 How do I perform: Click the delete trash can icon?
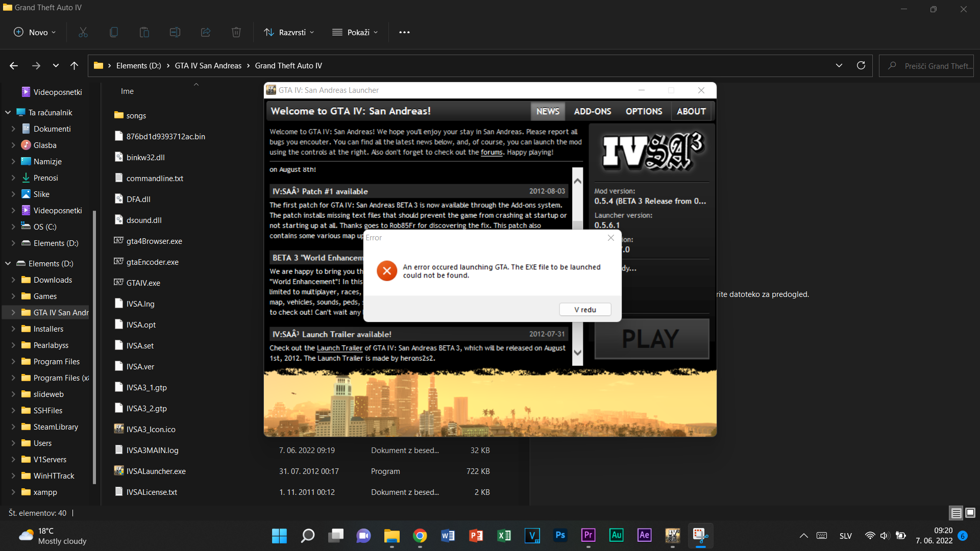(236, 32)
